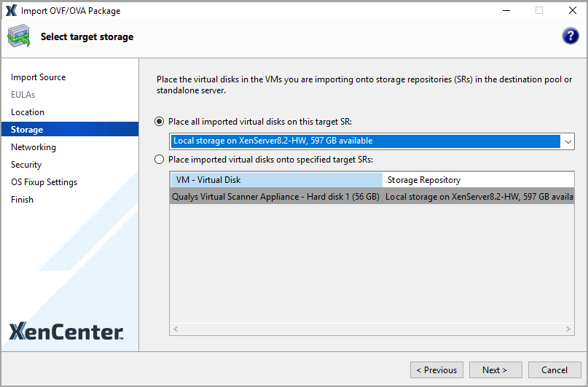Select 'Place imported virtual disks onto specified' radio
Image resolution: width=588 pixels, height=387 pixels.
(160, 159)
